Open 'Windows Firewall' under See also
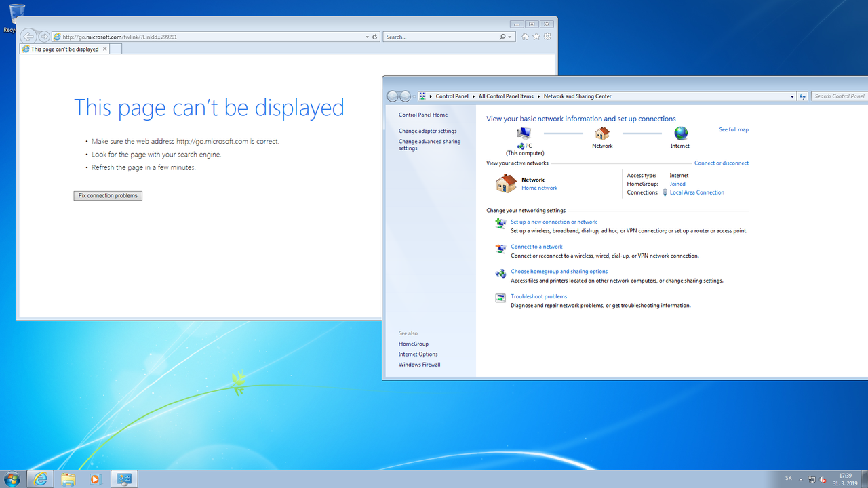This screenshot has width=868, height=488. (x=419, y=365)
